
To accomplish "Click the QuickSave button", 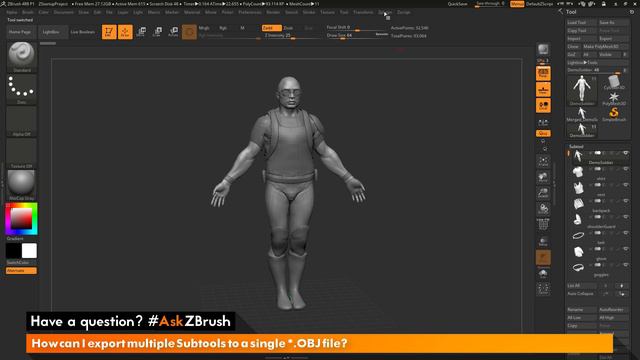I will coord(457,4).
